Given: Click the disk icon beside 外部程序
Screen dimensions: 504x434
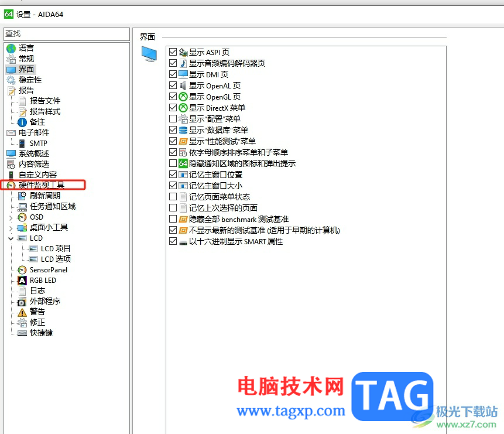Looking at the screenshot, I should tap(22, 302).
